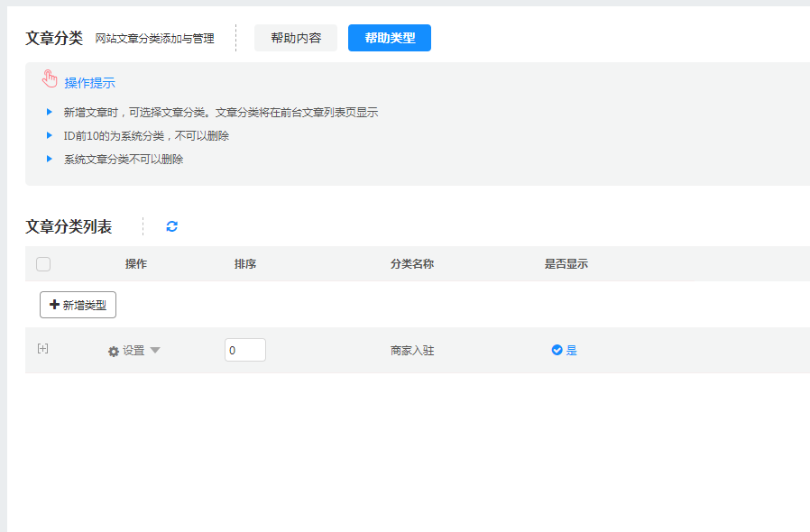The height and width of the screenshot is (532, 810).
Task: Refresh the article category list
Action: pyautogui.click(x=172, y=226)
